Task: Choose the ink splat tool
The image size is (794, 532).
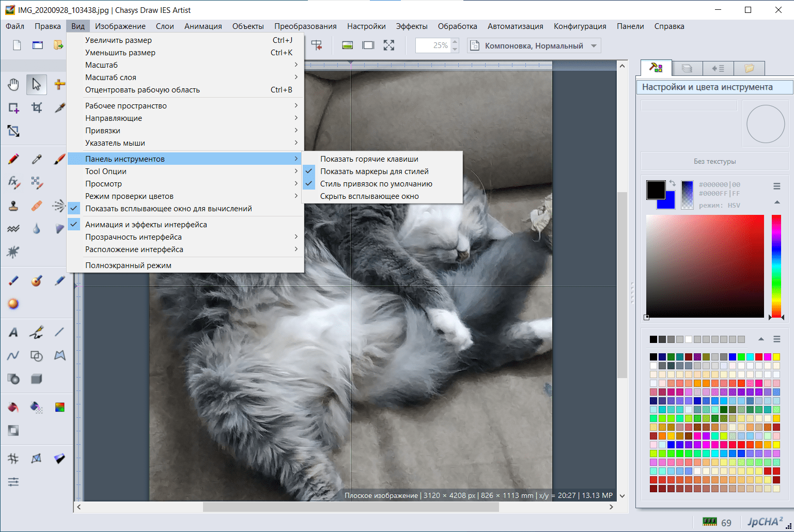Action: pyautogui.click(x=13, y=252)
